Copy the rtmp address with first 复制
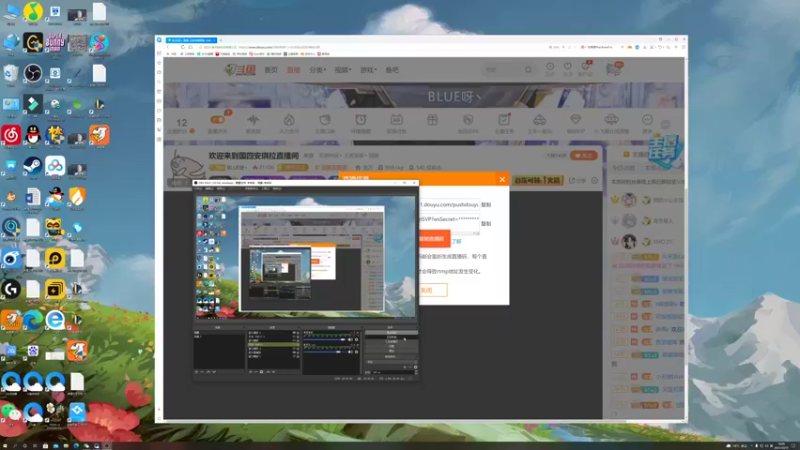This screenshot has width=800, height=450. [x=486, y=205]
